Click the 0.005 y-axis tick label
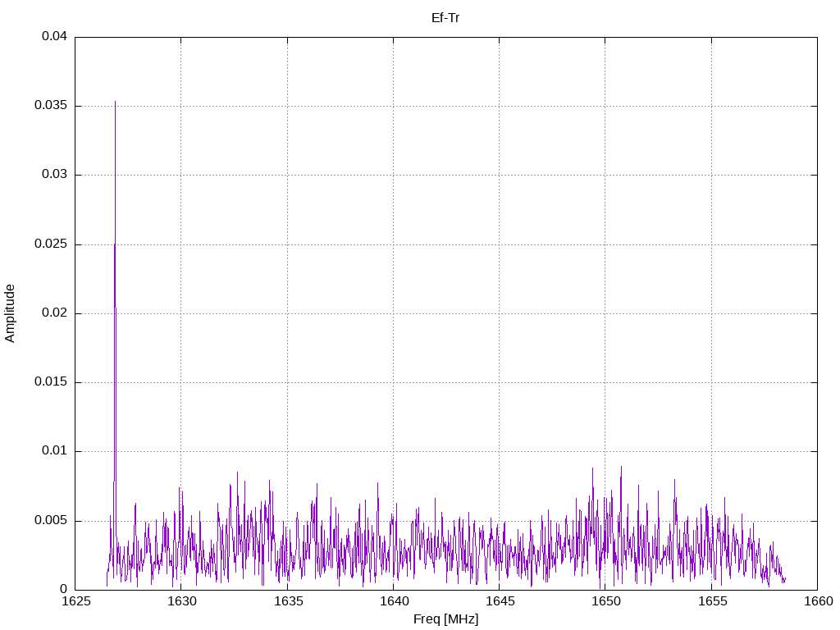The image size is (840, 630). [51, 521]
